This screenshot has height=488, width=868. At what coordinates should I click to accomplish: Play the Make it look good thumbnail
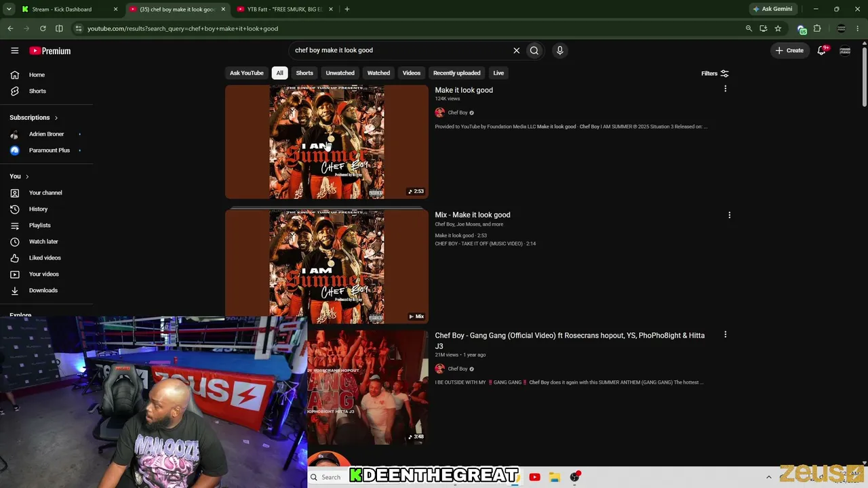[327, 142]
